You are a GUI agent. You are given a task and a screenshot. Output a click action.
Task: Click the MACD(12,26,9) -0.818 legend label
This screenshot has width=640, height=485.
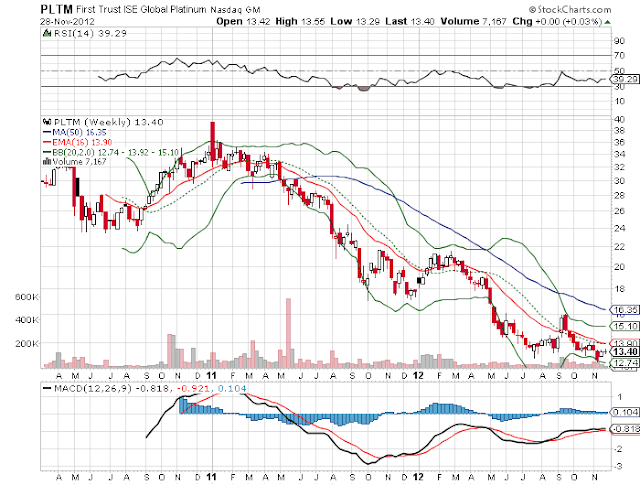112,388
